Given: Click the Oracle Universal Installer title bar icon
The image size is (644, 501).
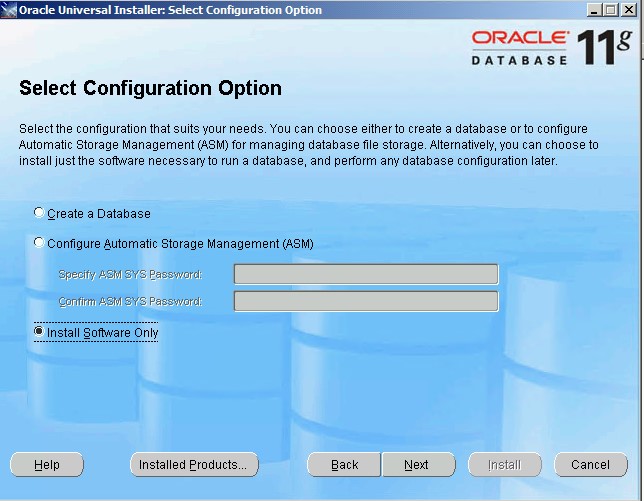Looking at the screenshot, I should 10,10.
